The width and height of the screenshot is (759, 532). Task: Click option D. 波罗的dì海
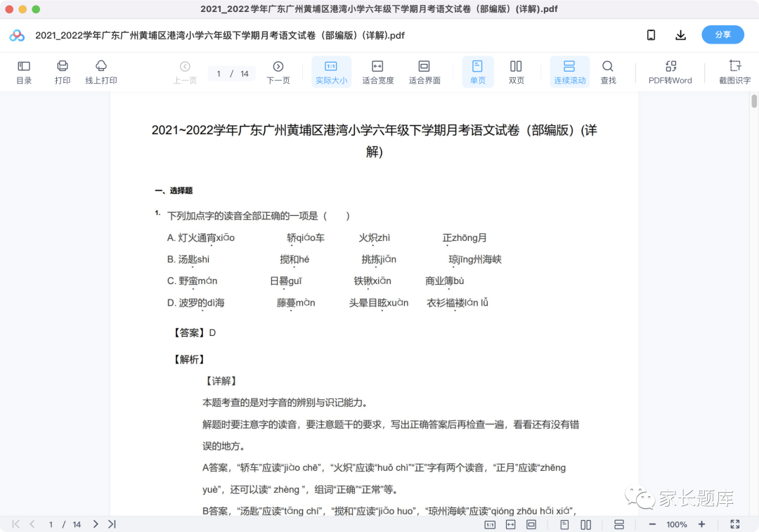[x=196, y=303]
